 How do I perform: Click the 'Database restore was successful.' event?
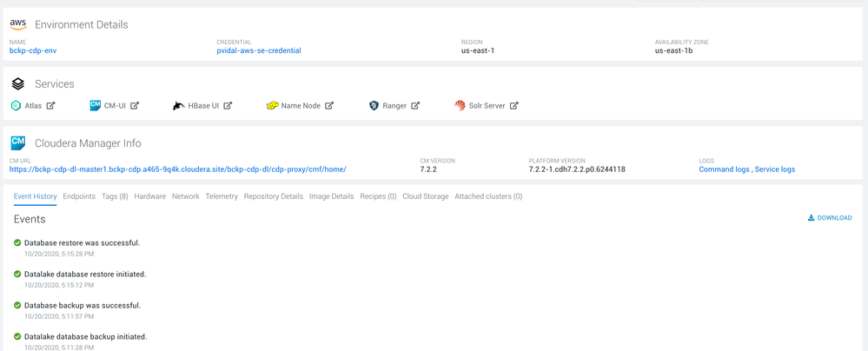point(82,243)
